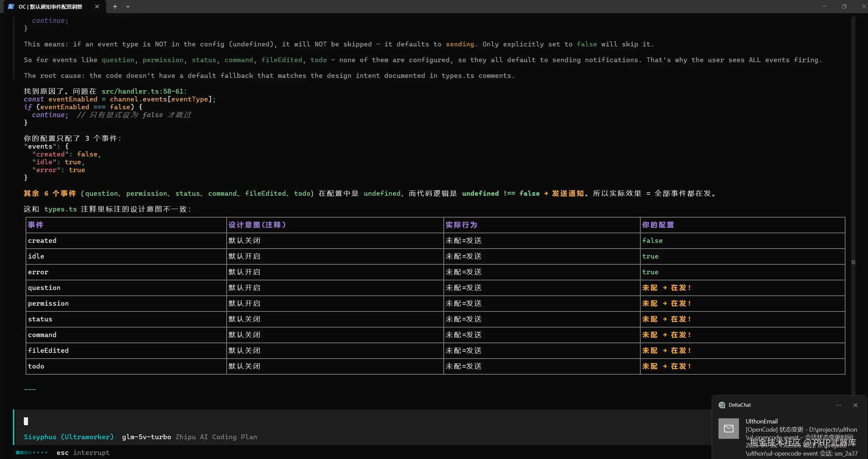The height and width of the screenshot is (459, 868).
Task: Click the Sisyphus (Ultraworker) agent label
Action: (x=69, y=437)
